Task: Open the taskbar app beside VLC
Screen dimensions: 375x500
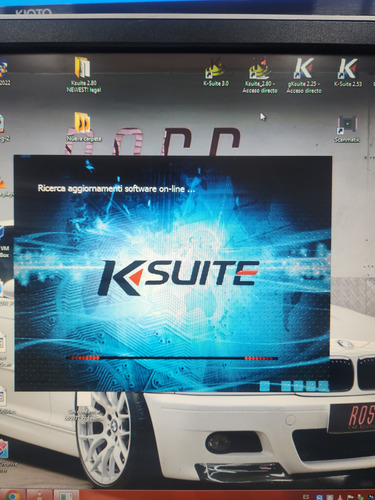Action: (66, 495)
